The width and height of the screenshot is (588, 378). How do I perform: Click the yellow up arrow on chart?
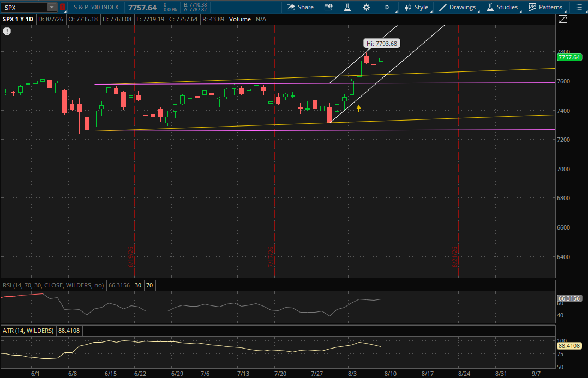tap(358, 109)
